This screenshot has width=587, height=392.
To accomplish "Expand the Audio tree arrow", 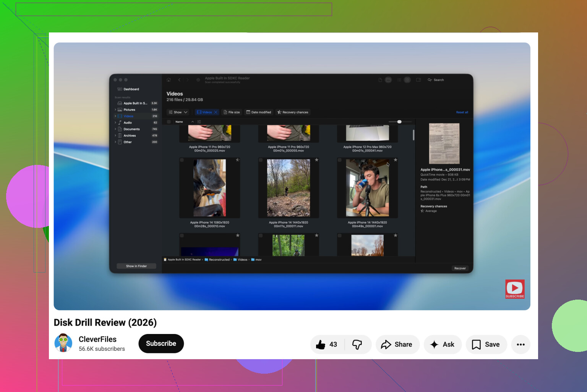I will pyautogui.click(x=115, y=123).
